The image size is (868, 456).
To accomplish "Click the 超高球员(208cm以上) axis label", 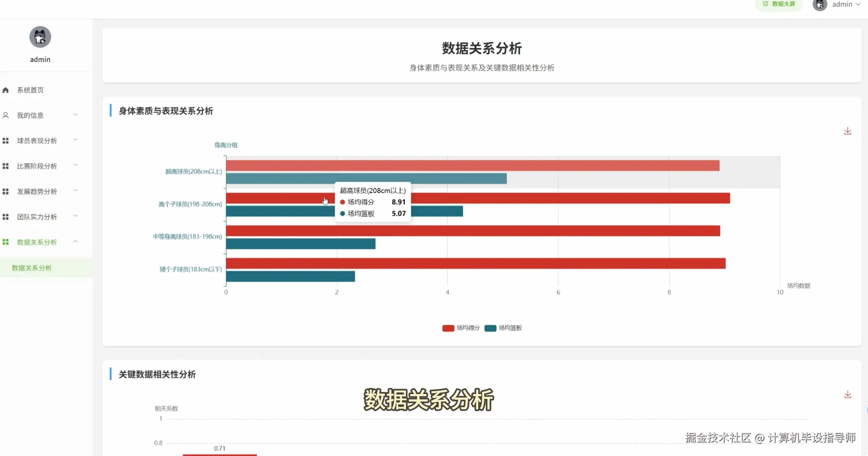I will 194,171.
